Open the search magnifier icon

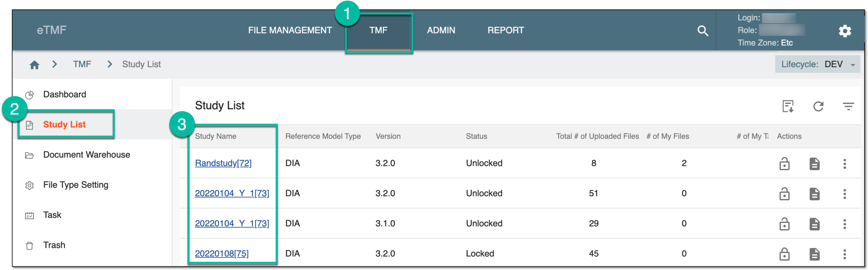coord(702,31)
